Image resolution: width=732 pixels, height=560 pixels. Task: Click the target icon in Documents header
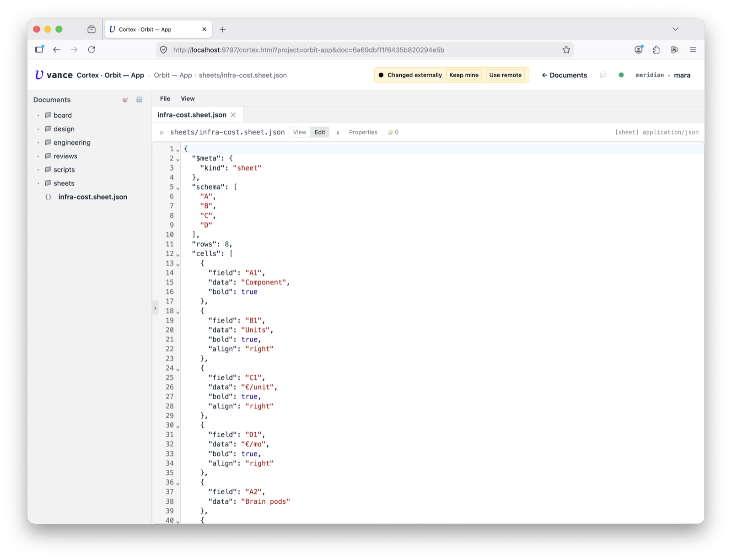pyautogui.click(x=125, y=100)
